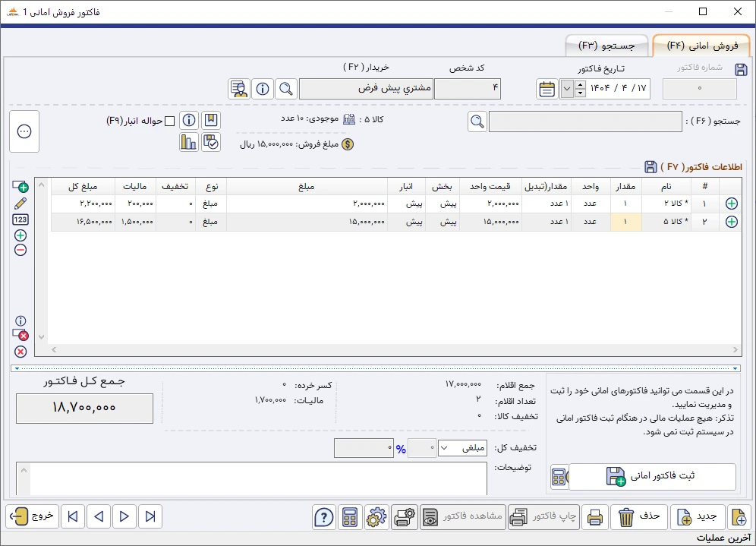Screen dimensions: 756x546
Task: View customer info via the info icon
Action: 262,89
